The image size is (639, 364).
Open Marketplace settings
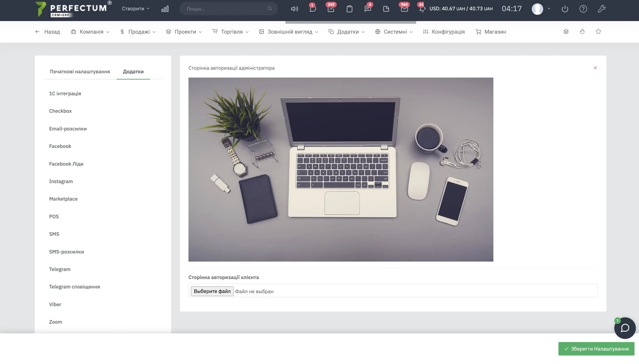click(63, 199)
